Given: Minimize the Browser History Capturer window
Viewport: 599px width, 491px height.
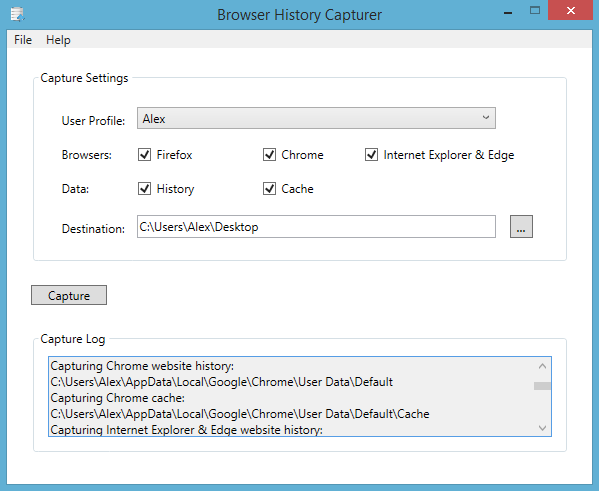Looking at the screenshot, I should [508, 13].
